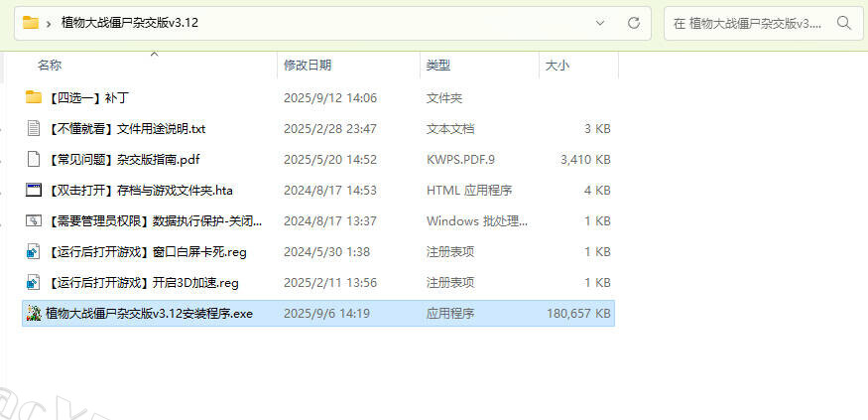The width and height of the screenshot is (868, 420).
Task: Click the 数据执行保护 batch file icon
Action: point(33,221)
